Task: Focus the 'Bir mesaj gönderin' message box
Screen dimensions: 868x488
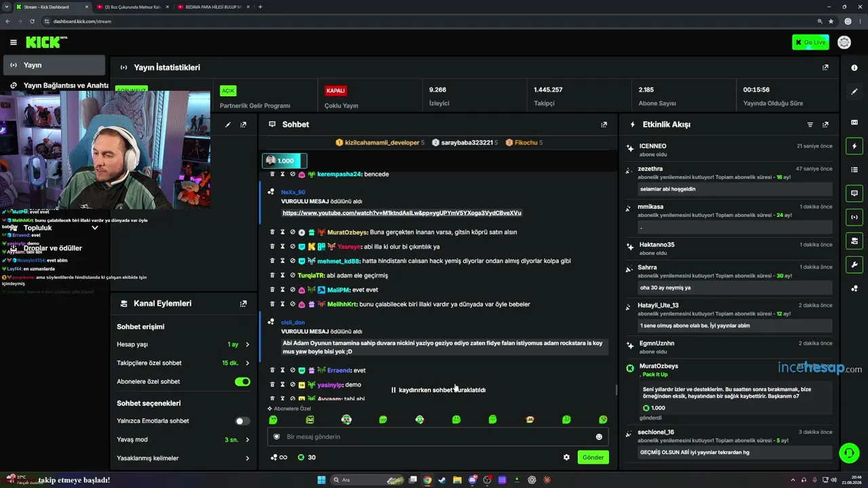Action: [x=437, y=437]
